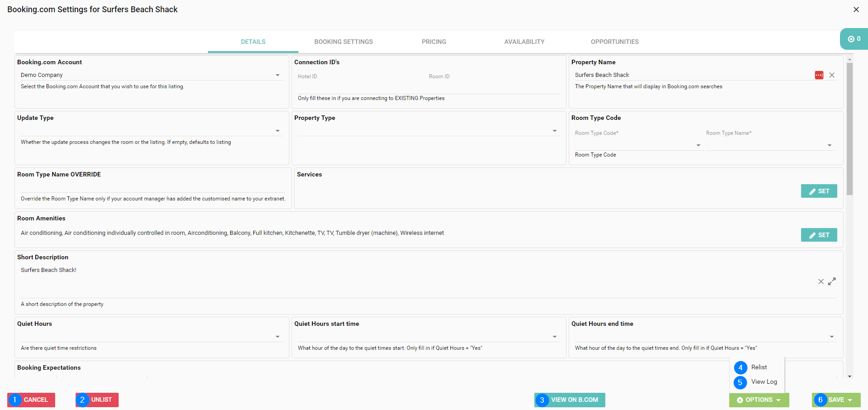The image size is (868, 410).
Task: Set the Services list
Action: pyautogui.click(x=819, y=191)
